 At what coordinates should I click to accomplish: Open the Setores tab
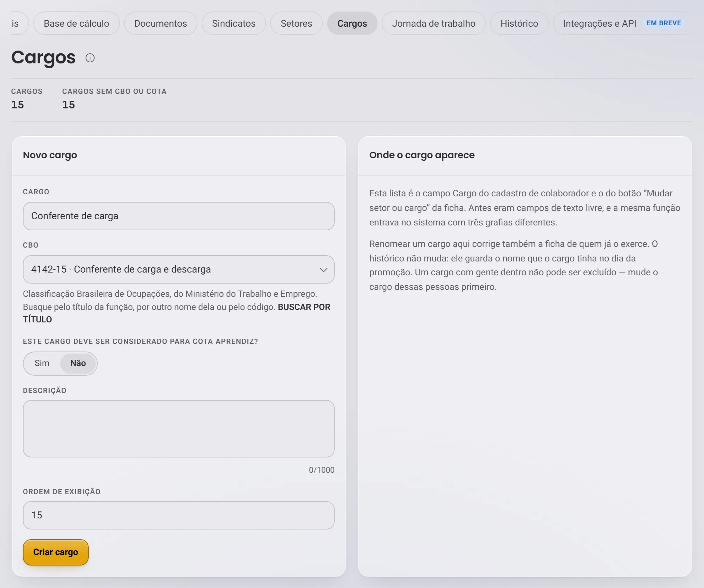click(x=296, y=23)
